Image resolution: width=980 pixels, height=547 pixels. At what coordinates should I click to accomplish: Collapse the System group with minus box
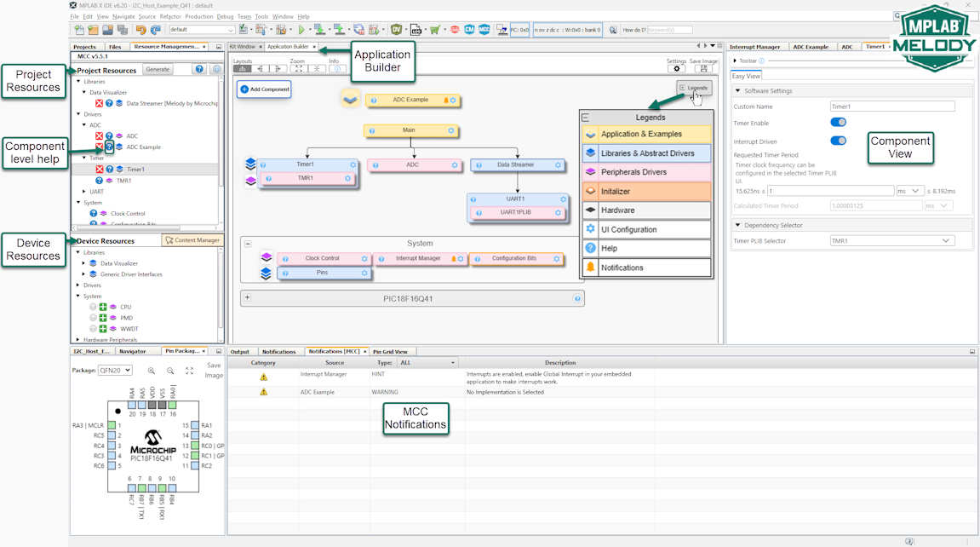(x=248, y=243)
